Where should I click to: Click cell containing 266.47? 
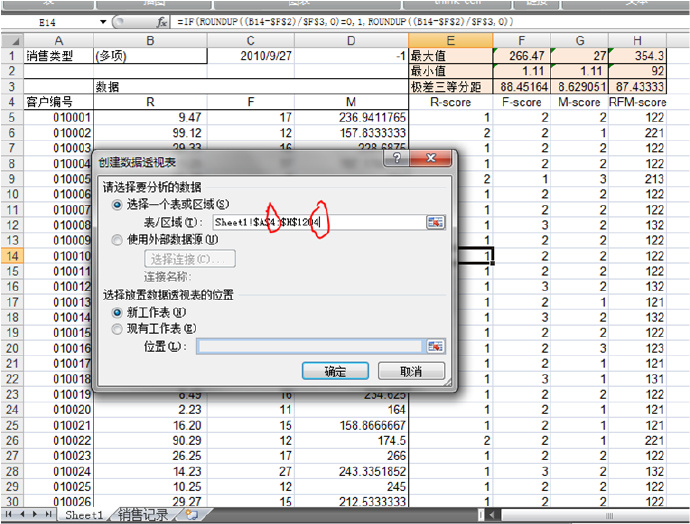pyautogui.click(x=521, y=56)
